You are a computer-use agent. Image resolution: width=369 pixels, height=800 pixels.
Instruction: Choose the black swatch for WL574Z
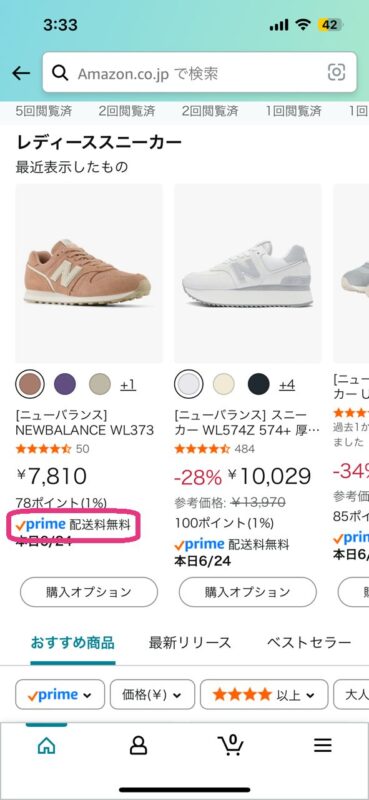[x=258, y=384]
